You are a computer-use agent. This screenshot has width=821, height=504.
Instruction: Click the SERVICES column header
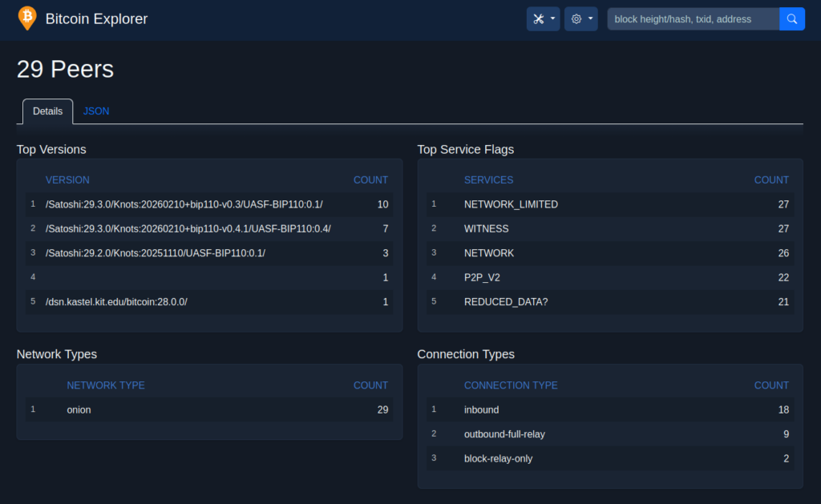(x=488, y=180)
